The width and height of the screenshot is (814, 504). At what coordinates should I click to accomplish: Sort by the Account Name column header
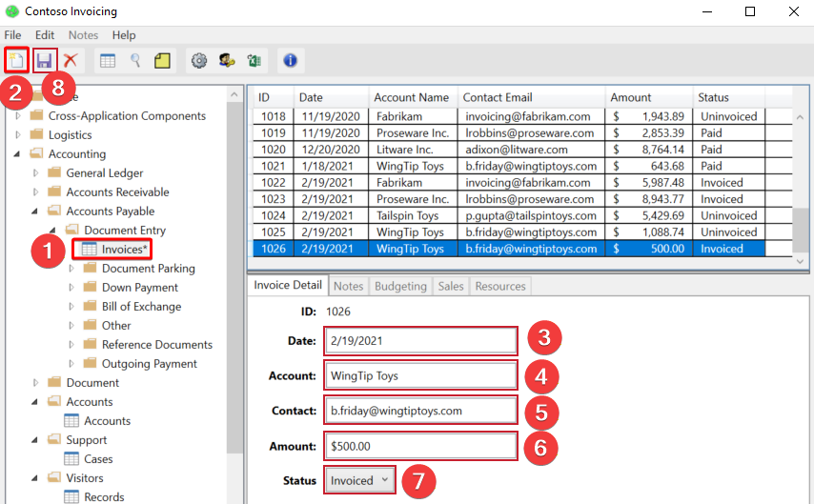(412, 97)
